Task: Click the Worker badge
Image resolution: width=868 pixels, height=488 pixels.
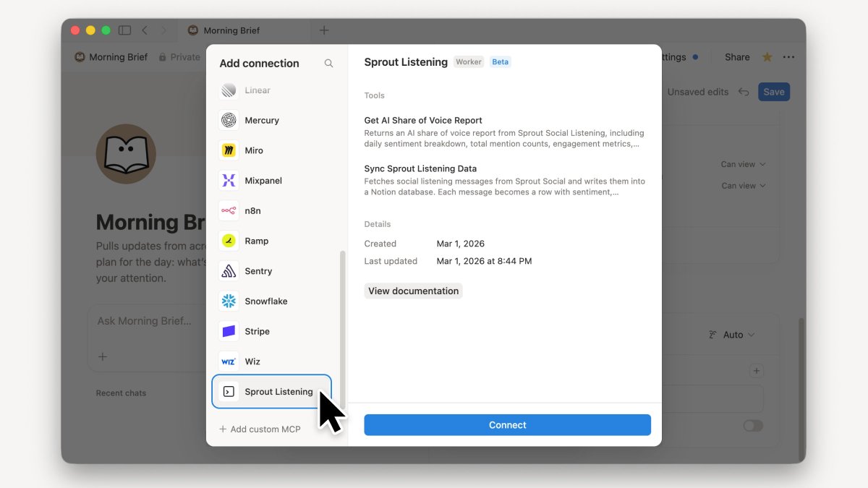Action: [x=469, y=62]
